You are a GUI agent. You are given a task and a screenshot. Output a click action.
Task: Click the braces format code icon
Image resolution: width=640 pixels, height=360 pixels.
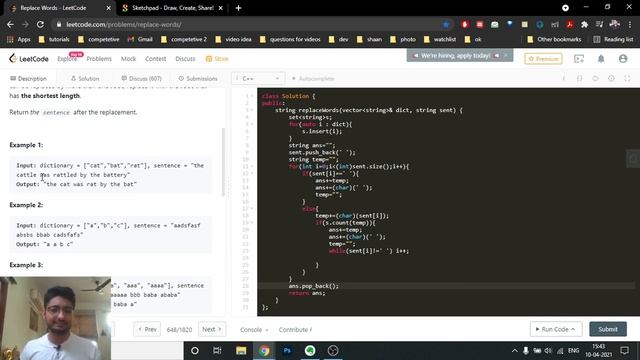click(x=580, y=78)
